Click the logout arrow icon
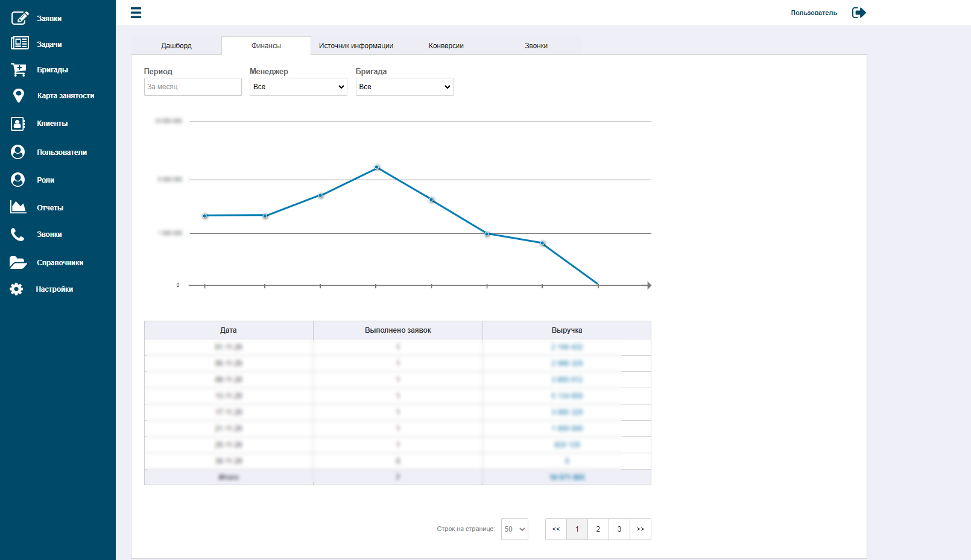The height and width of the screenshot is (560, 971). click(859, 13)
